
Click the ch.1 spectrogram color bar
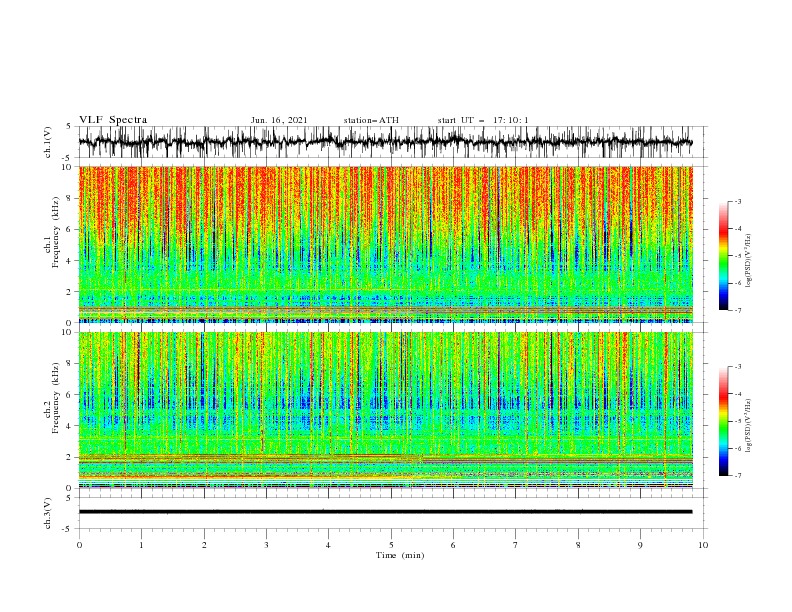pyautogui.click(x=723, y=256)
